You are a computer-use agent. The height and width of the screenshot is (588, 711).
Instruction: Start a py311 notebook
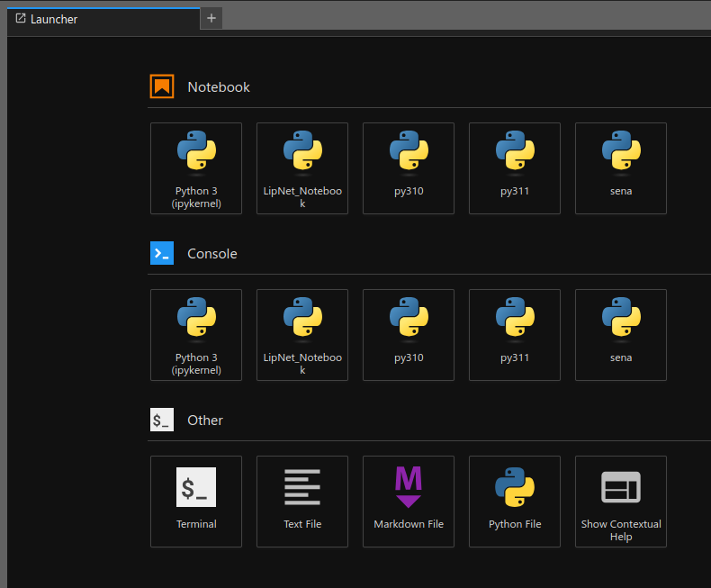(x=515, y=168)
